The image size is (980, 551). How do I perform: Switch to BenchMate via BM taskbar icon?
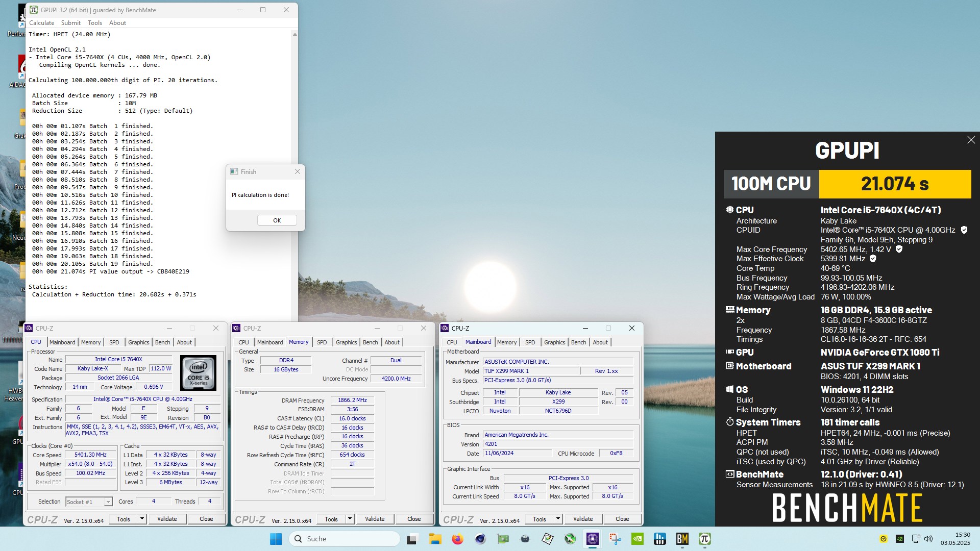click(x=682, y=539)
